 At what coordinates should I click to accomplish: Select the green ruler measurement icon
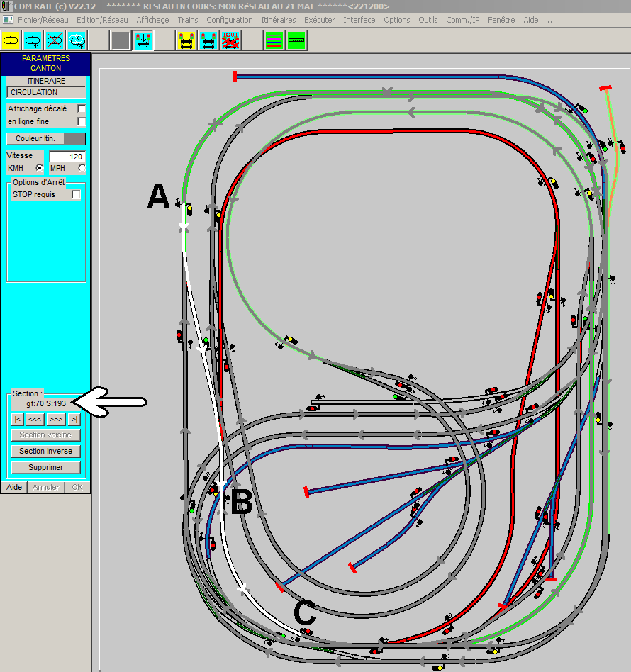[x=296, y=40]
